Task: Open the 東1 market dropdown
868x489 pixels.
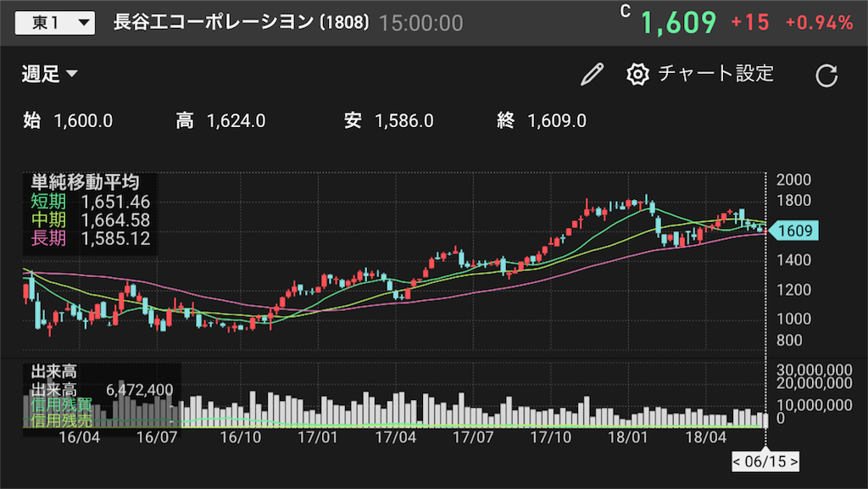Action: coord(55,23)
